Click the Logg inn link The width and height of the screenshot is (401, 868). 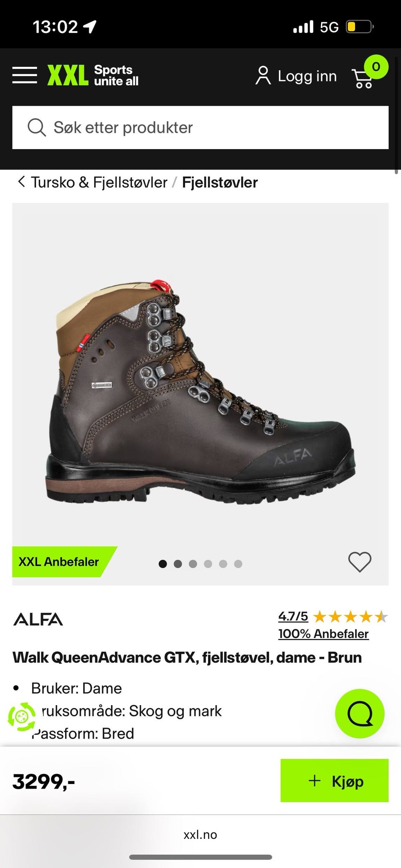(307, 76)
